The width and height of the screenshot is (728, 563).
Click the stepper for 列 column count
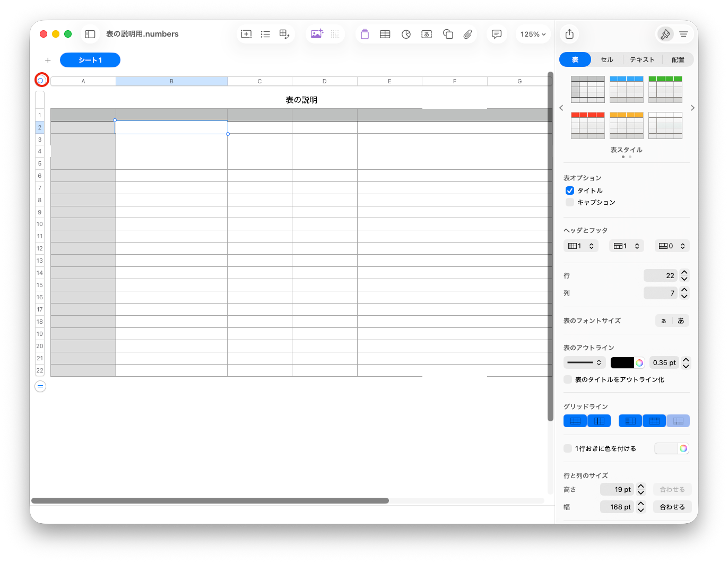coord(684,293)
